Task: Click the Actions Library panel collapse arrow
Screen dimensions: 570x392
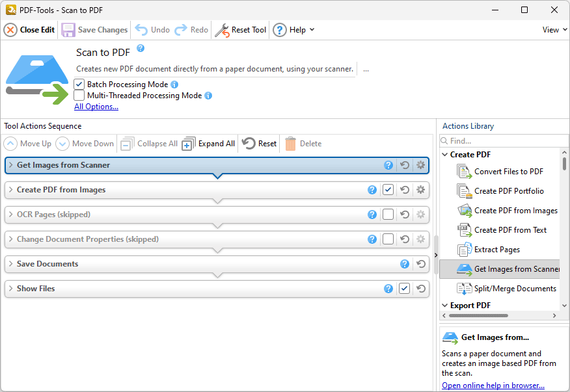Action: coord(436,255)
